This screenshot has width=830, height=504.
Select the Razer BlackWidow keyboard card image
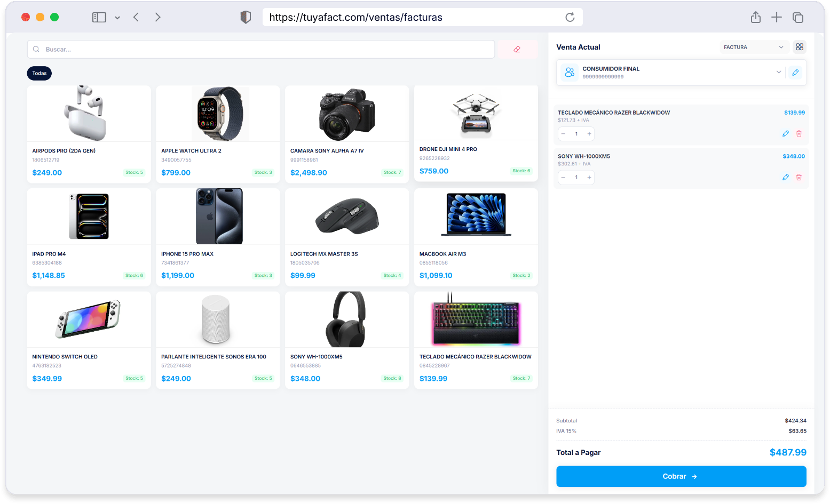click(476, 320)
